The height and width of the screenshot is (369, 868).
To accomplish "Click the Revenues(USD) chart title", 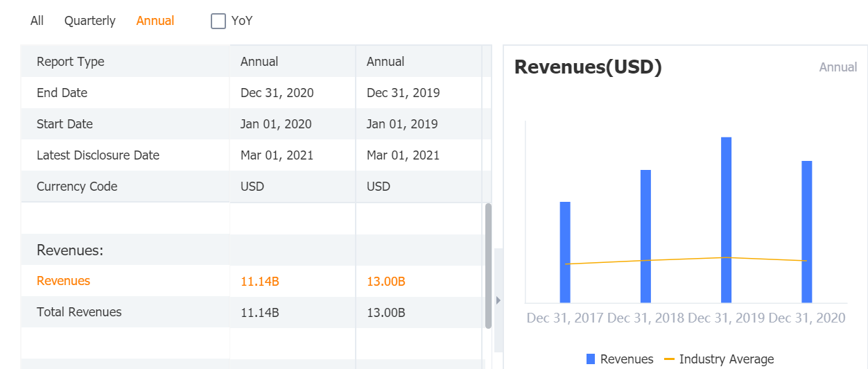I will tap(588, 67).
